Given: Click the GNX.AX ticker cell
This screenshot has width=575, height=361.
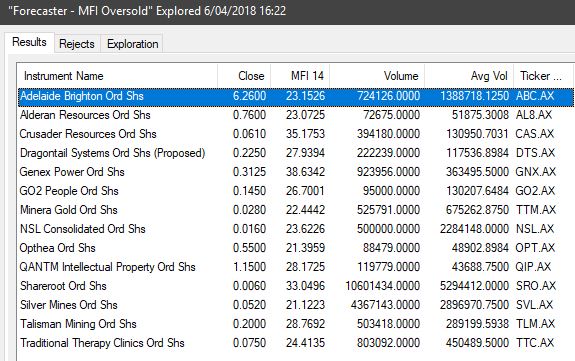Looking at the screenshot, I should (536, 172).
